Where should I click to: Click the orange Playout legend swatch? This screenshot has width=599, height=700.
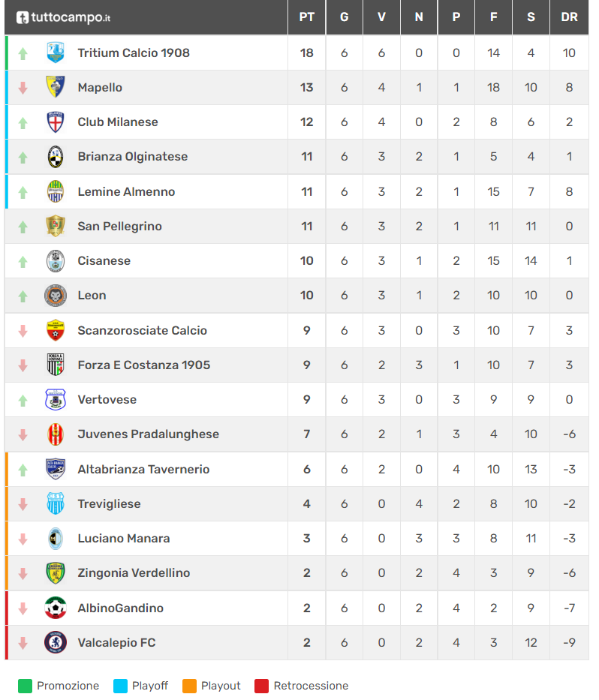[x=189, y=686]
